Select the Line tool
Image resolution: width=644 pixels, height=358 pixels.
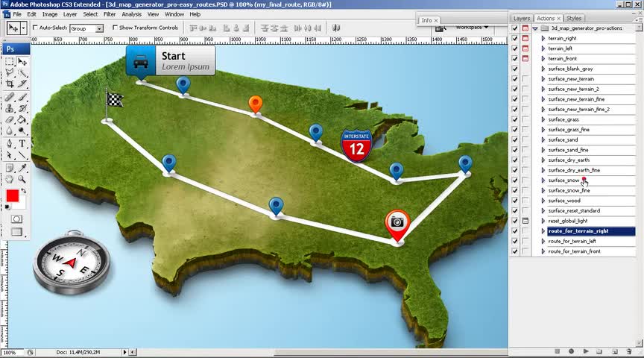click(x=22, y=155)
